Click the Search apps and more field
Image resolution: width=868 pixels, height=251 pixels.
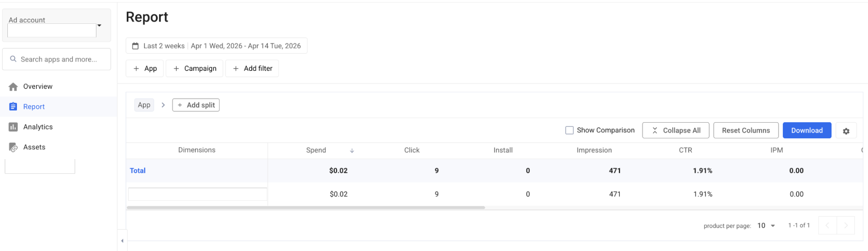click(x=56, y=59)
